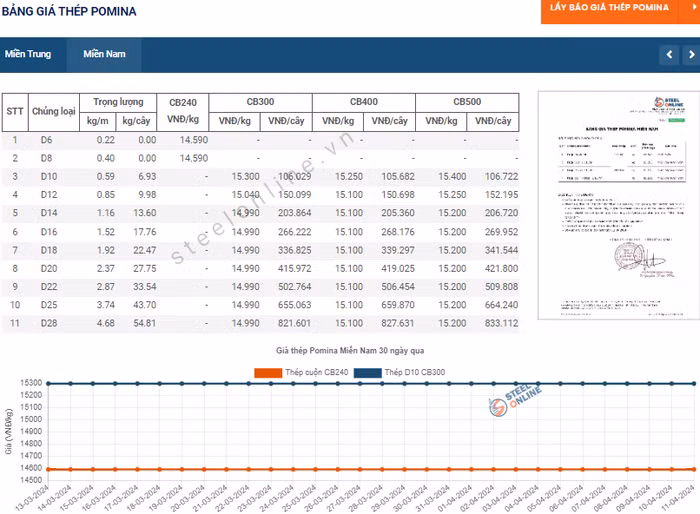This screenshot has width=700, height=514.
Task: Select the Miền Nam tab
Action: click(x=104, y=54)
